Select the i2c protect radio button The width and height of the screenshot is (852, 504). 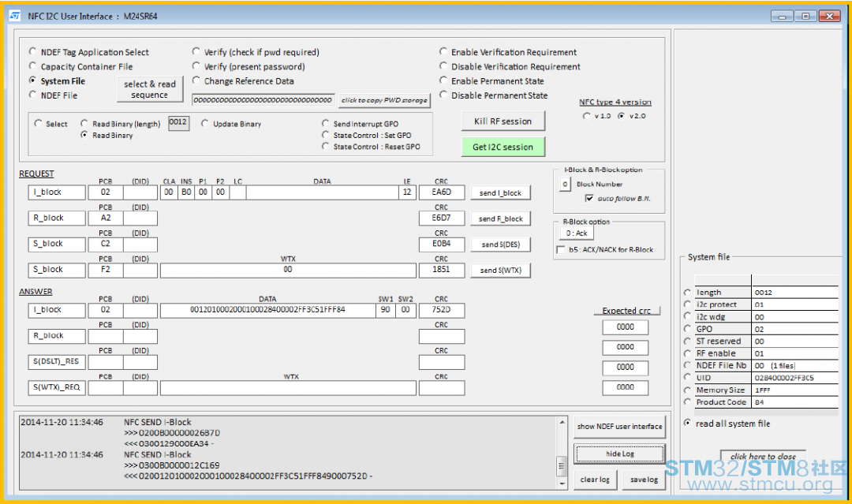pos(687,304)
